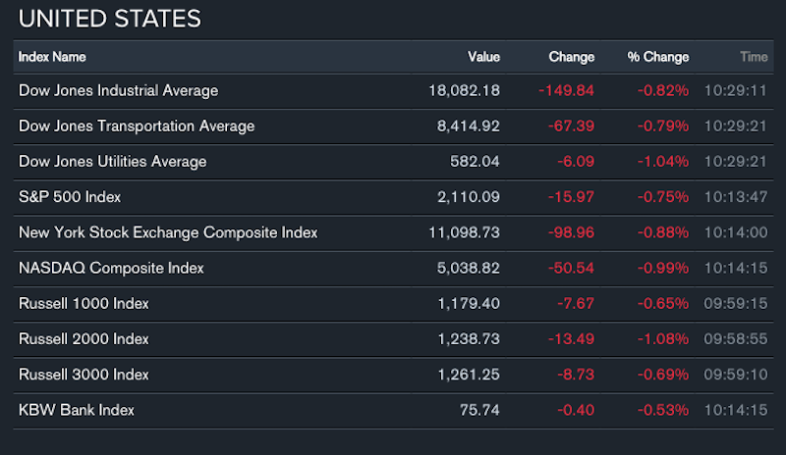Open the KBW Bank Index link
Viewport: 786px width, 455px height.
(76, 410)
